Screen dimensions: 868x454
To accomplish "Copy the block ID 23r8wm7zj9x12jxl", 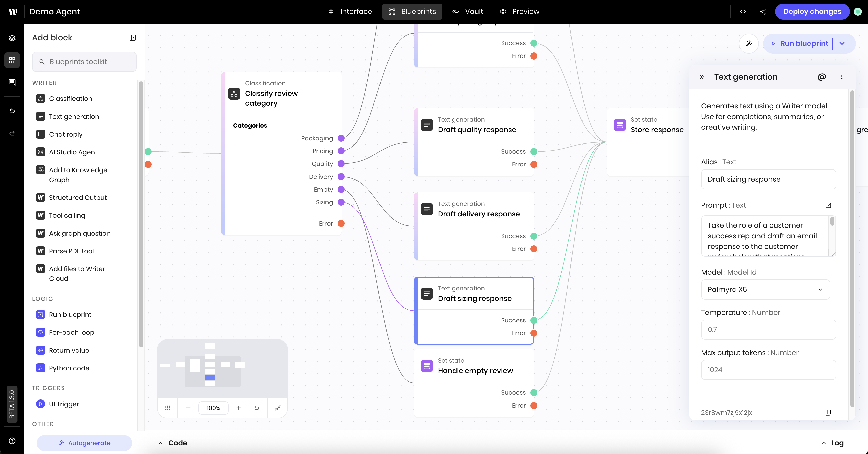I will pos(828,413).
